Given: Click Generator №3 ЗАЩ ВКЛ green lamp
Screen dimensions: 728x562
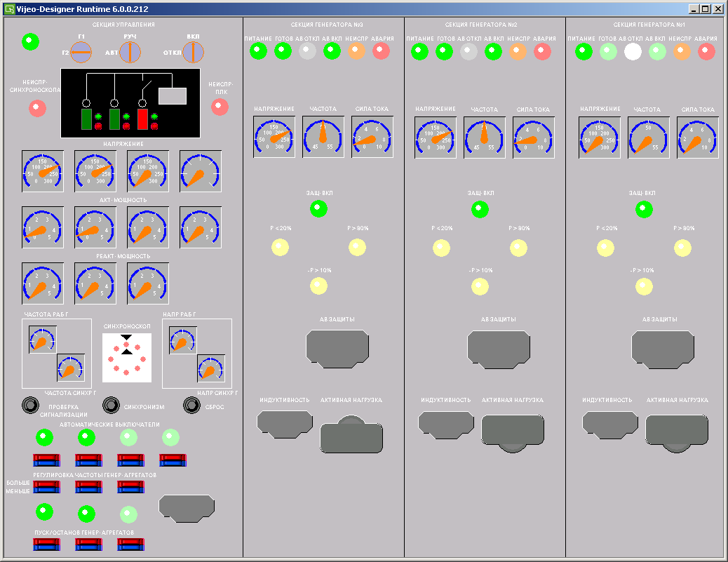Looking at the screenshot, I should click(x=318, y=208).
